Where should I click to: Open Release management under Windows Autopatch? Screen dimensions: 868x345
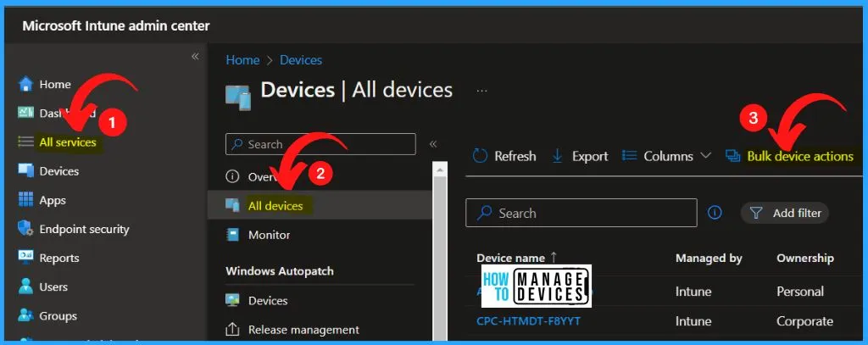click(303, 330)
